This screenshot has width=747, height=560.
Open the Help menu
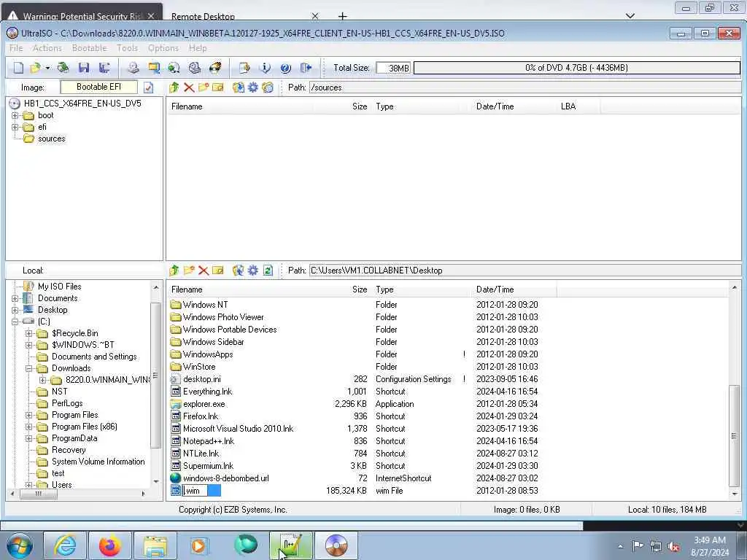tap(198, 48)
